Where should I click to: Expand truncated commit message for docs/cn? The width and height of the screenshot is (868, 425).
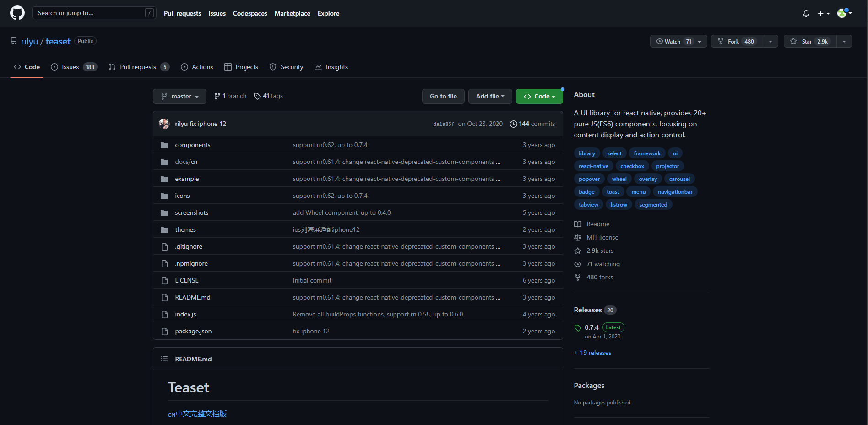pyautogui.click(x=498, y=162)
